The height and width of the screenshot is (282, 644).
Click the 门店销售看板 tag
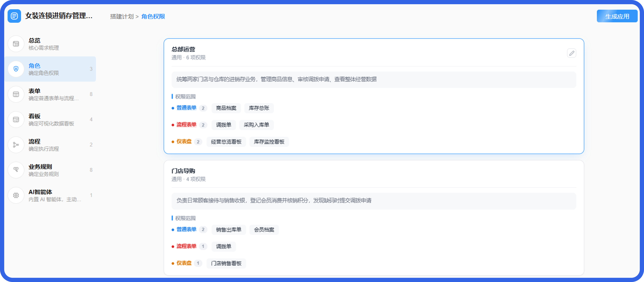tap(226, 263)
